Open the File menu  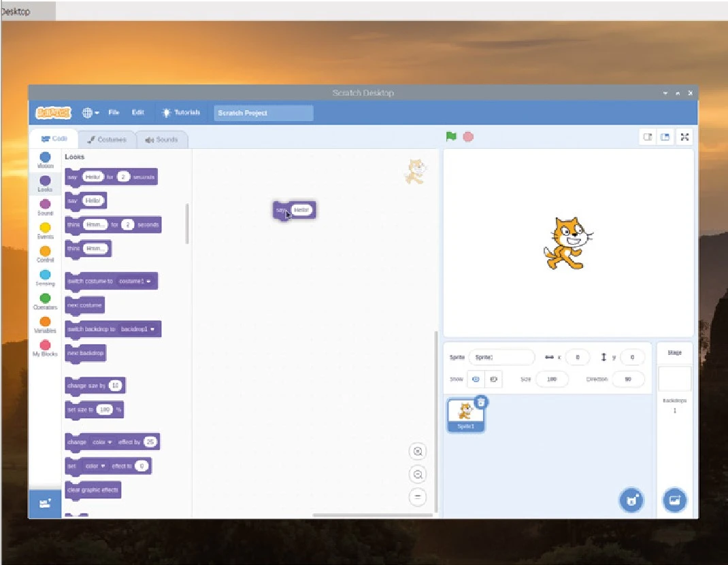114,112
